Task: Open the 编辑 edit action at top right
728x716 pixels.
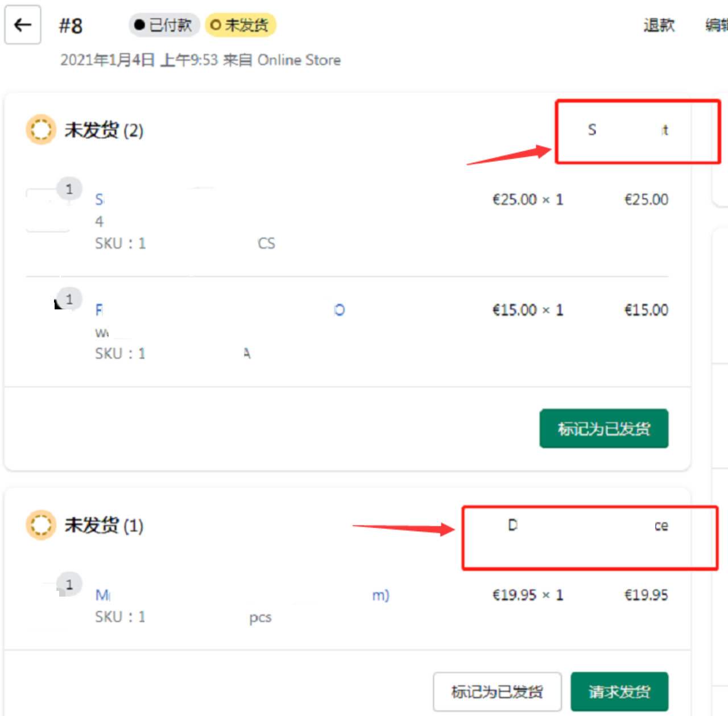Action: 716,25
